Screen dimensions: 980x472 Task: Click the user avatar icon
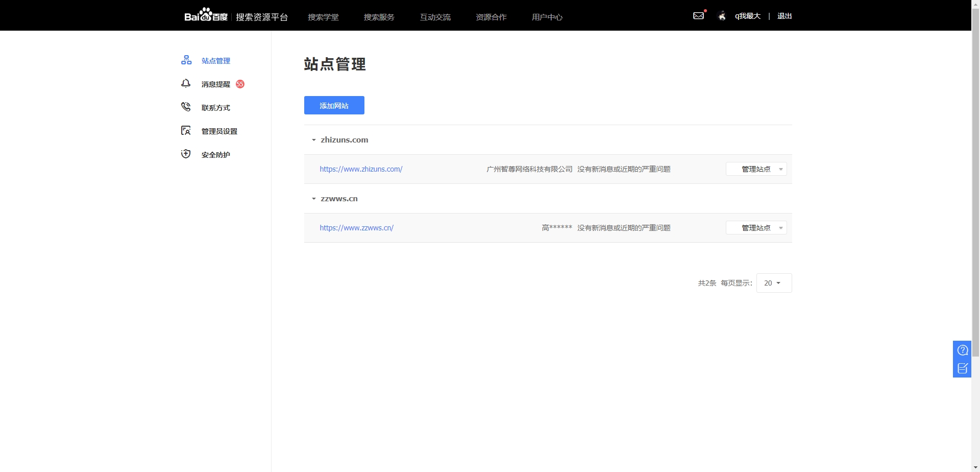click(722, 16)
